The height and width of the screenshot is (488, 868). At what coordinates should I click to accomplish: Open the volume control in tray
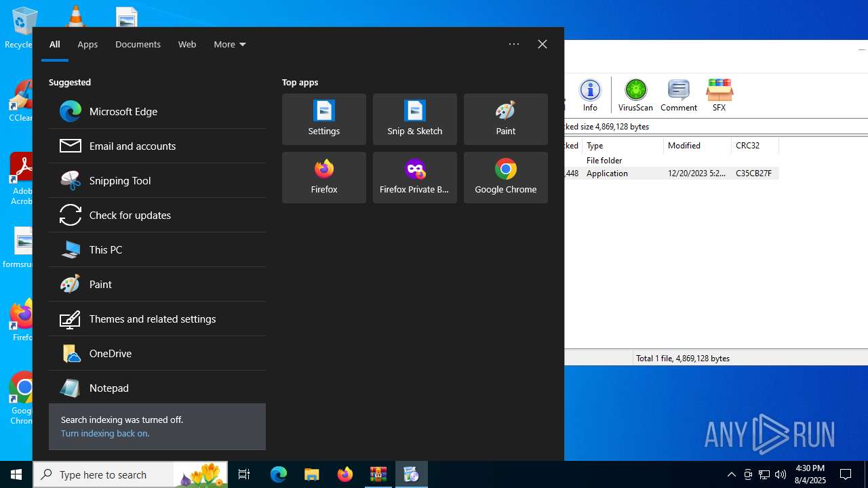pos(781,474)
